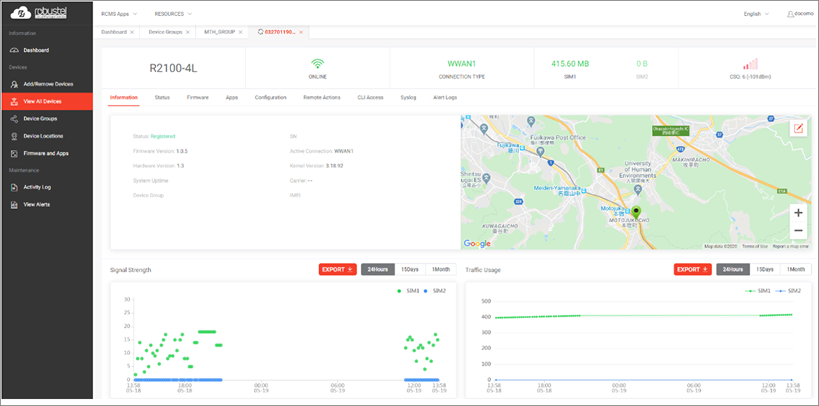Export Traffic Usage data
The image size is (819, 406).
[x=693, y=270]
